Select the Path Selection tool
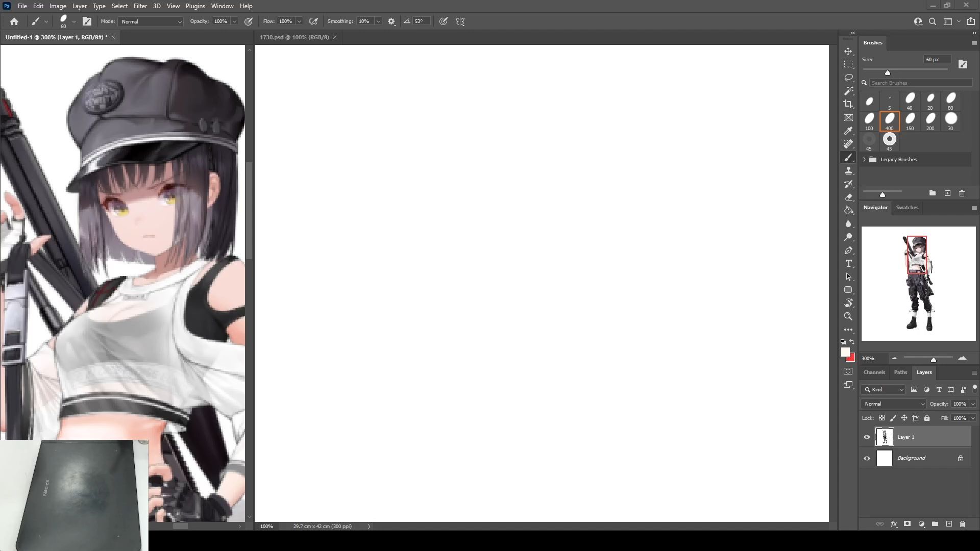This screenshot has height=551, width=980. point(848,277)
